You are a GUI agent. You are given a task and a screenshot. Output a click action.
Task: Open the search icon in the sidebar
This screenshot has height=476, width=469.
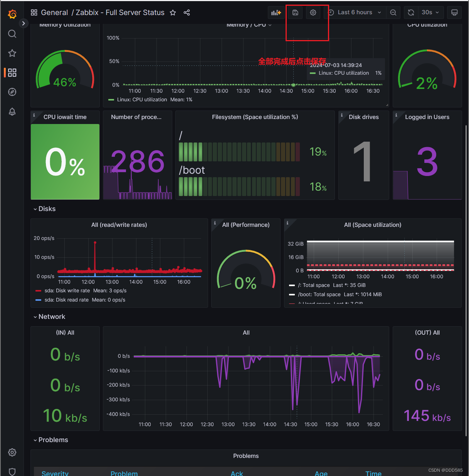coord(12,34)
